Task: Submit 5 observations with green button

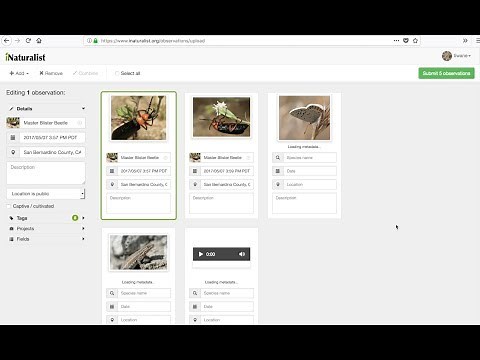Action: (x=446, y=73)
